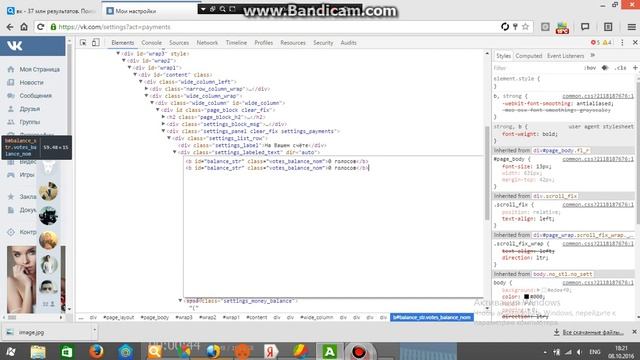Select the #page_layout breadcrumb
The image size is (640, 360).
[x=118, y=318]
